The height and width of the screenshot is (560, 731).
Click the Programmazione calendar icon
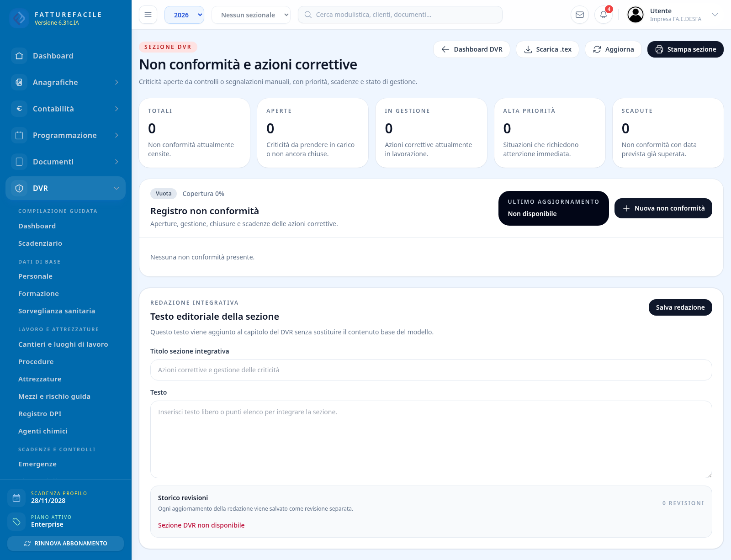click(x=19, y=135)
